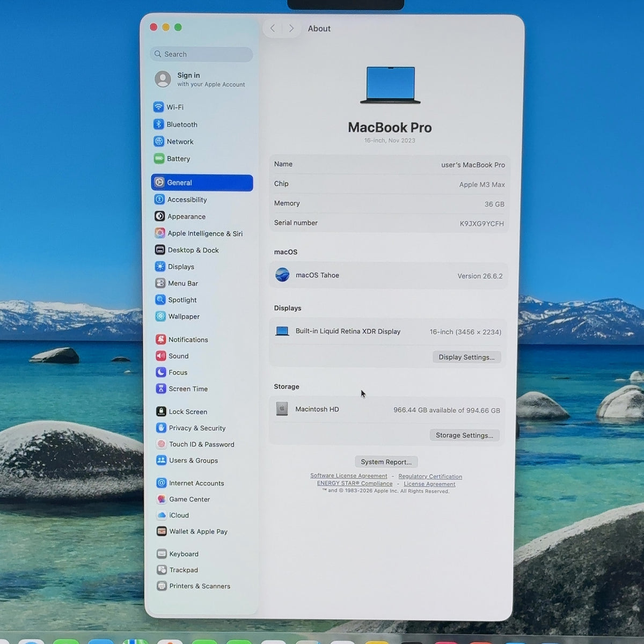Open Regulatory Certification link

(x=430, y=476)
